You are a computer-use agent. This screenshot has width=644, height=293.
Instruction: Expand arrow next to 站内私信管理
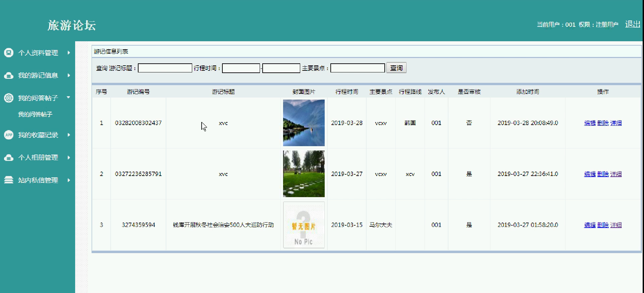tap(68, 180)
